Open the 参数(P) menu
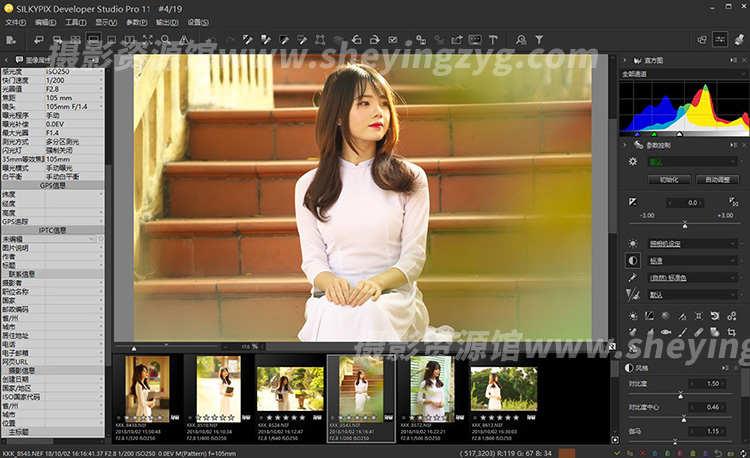The image size is (750, 458). [136, 21]
